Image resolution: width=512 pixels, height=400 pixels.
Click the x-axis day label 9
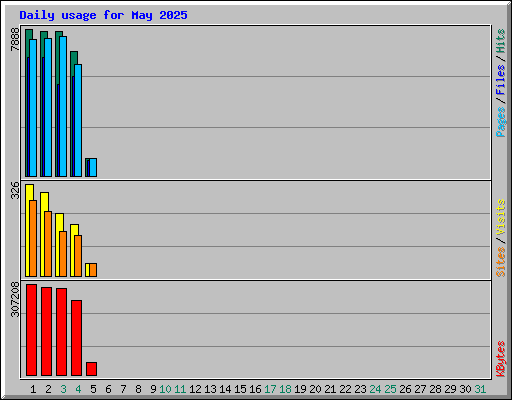[153, 389]
